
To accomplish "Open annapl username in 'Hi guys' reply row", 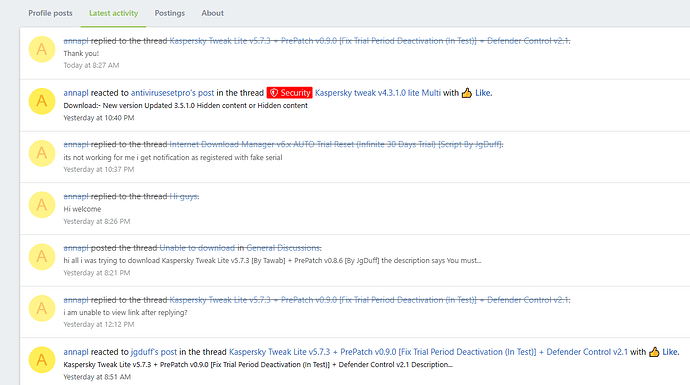I will pos(76,196).
